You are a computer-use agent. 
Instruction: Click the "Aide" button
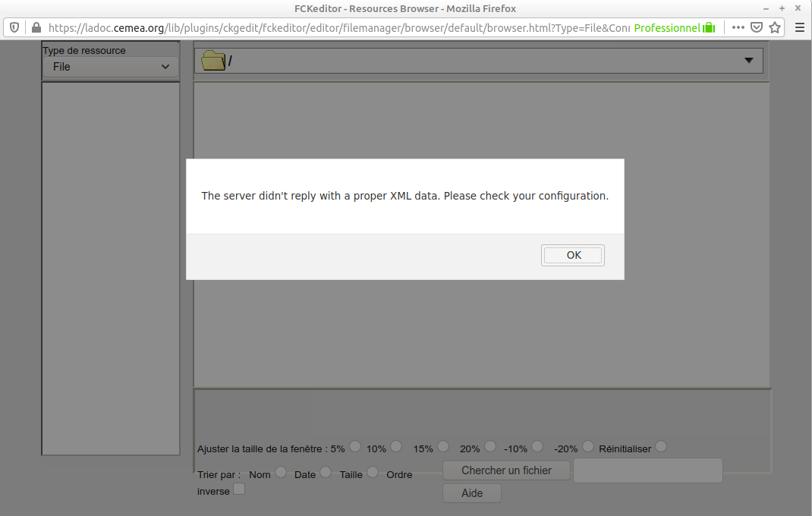[471, 492]
